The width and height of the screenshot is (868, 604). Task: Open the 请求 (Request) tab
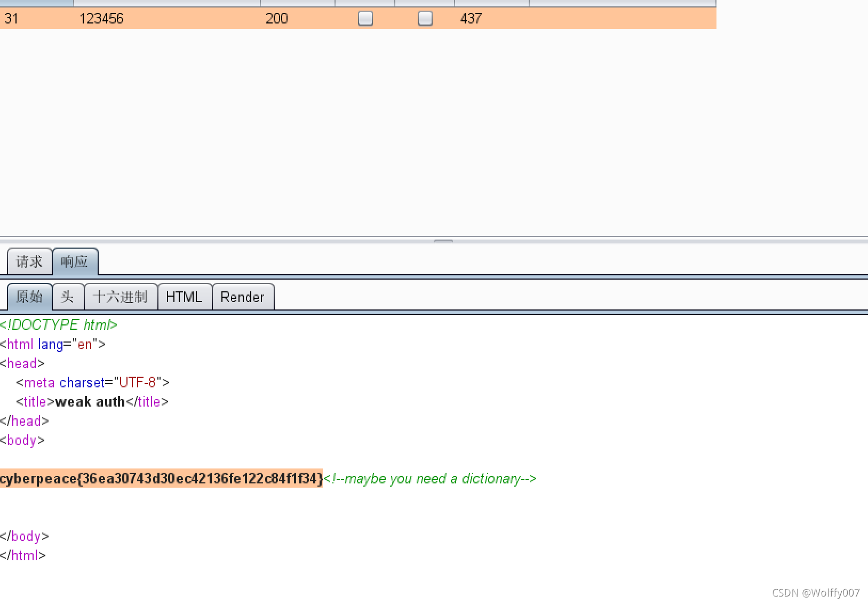[x=29, y=261]
